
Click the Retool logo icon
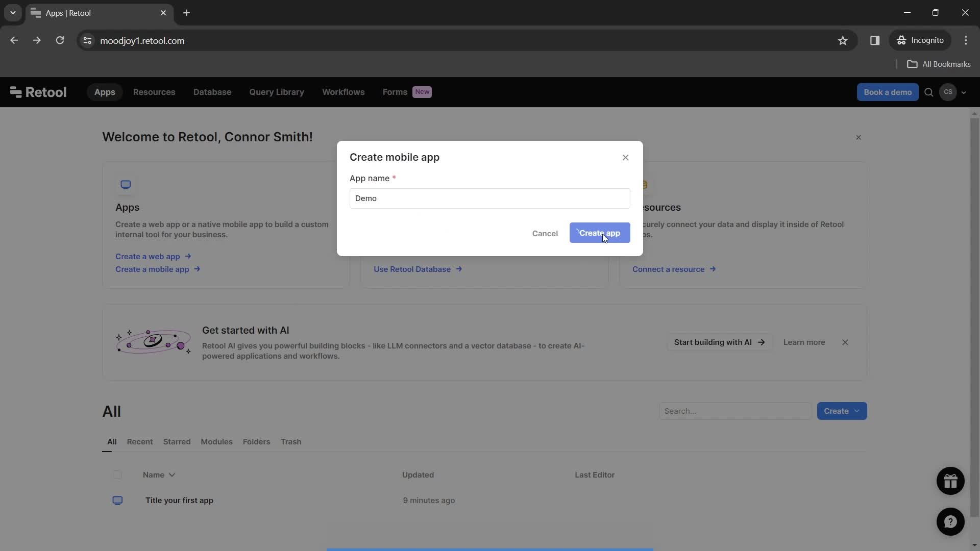point(14,91)
